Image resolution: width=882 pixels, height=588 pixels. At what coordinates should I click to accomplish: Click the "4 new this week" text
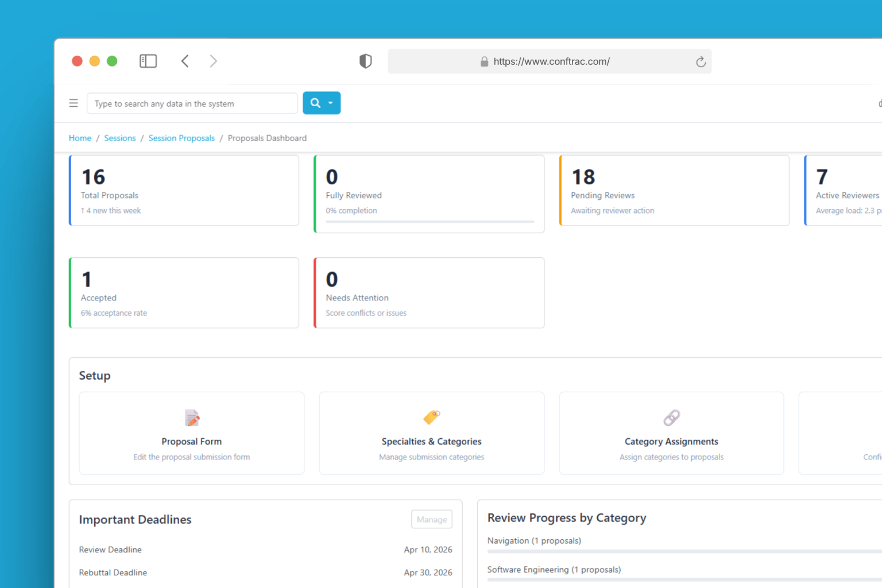(x=114, y=211)
